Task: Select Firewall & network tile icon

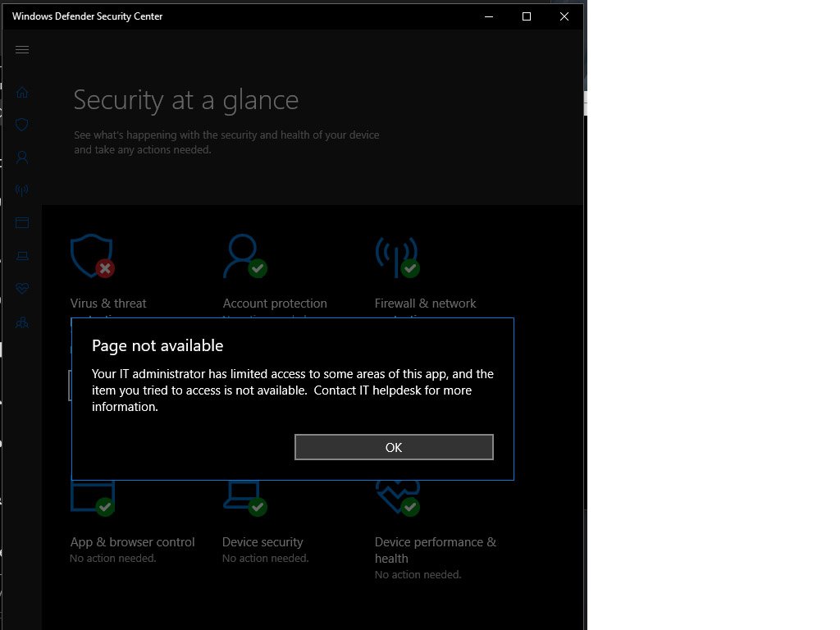Action: pyautogui.click(x=397, y=257)
